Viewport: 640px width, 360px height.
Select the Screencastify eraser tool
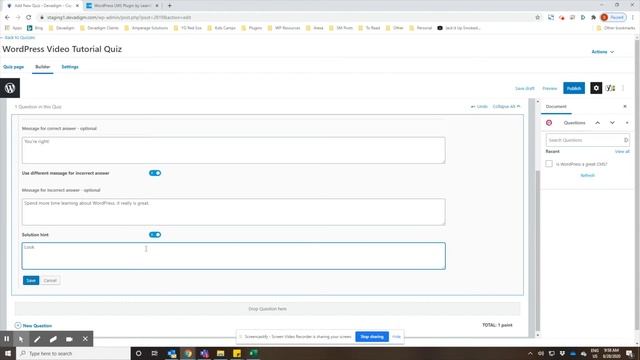click(x=53, y=339)
